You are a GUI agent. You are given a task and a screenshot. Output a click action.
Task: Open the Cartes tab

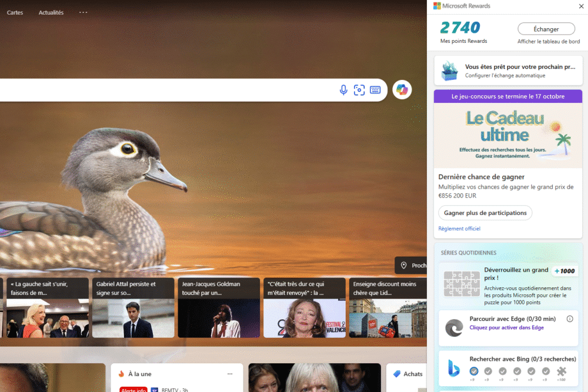[x=15, y=12]
